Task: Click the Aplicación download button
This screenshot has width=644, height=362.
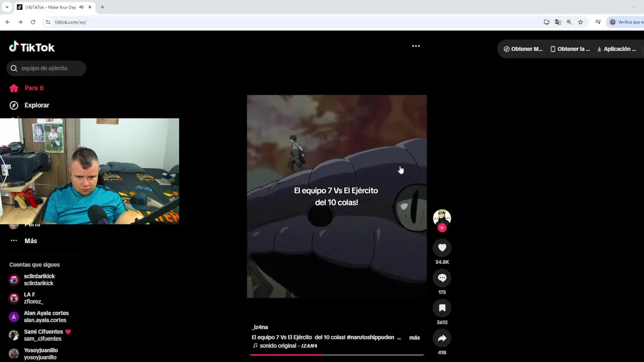Action: pos(616,49)
